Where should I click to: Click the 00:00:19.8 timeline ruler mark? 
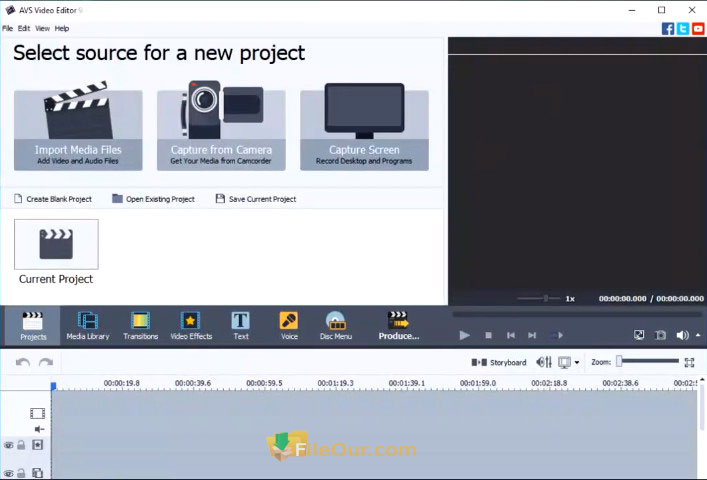coord(122,383)
